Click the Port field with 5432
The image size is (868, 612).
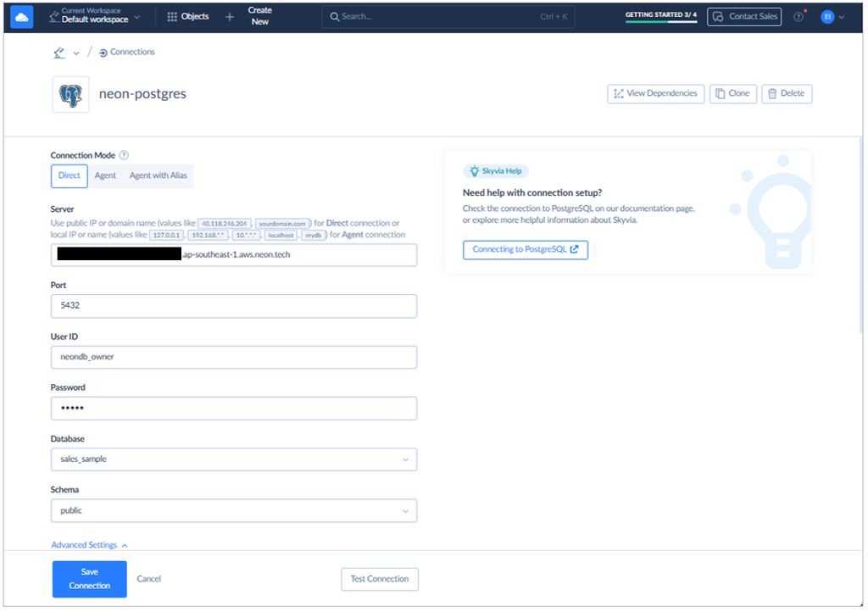point(234,306)
